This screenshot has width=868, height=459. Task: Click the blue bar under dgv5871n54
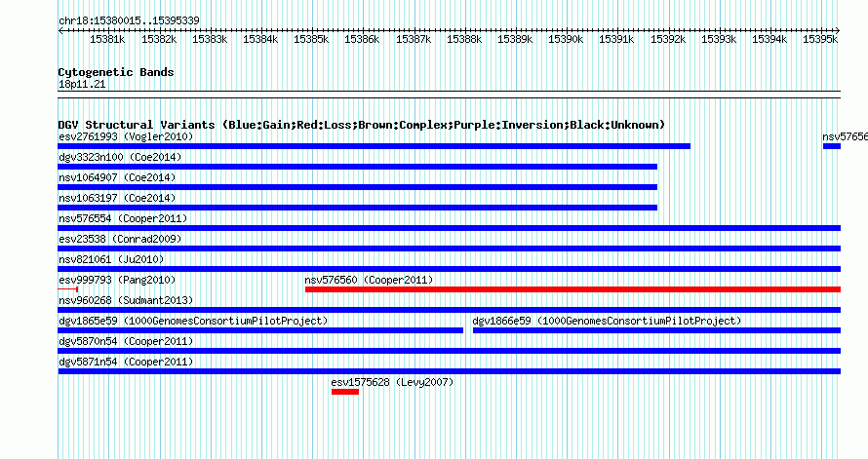pyautogui.click(x=450, y=371)
